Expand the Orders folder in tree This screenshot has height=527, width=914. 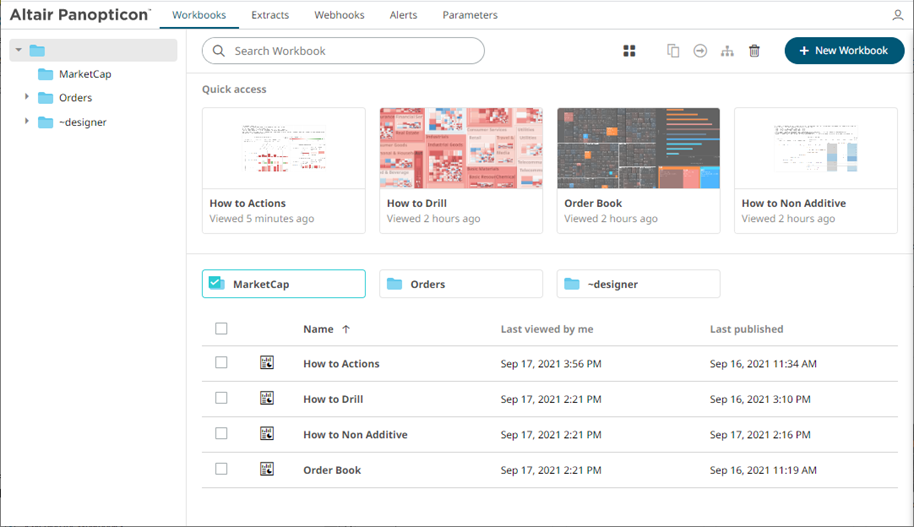[x=27, y=97]
